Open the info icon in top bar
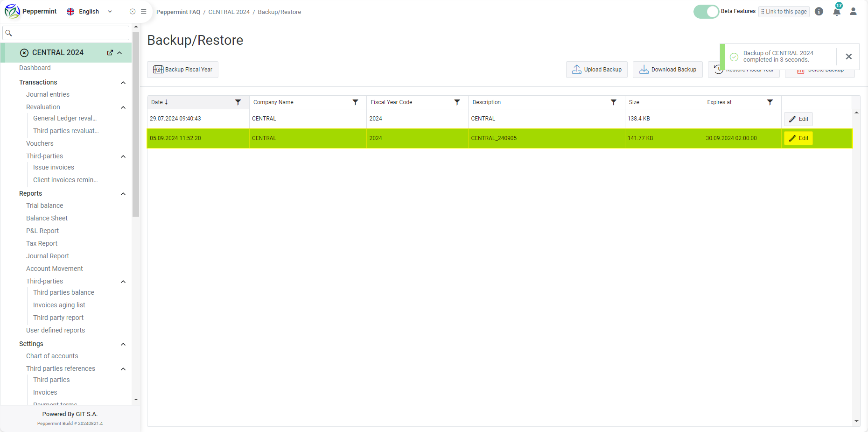Image resolution: width=868 pixels, height=432 pixels. 819,11
